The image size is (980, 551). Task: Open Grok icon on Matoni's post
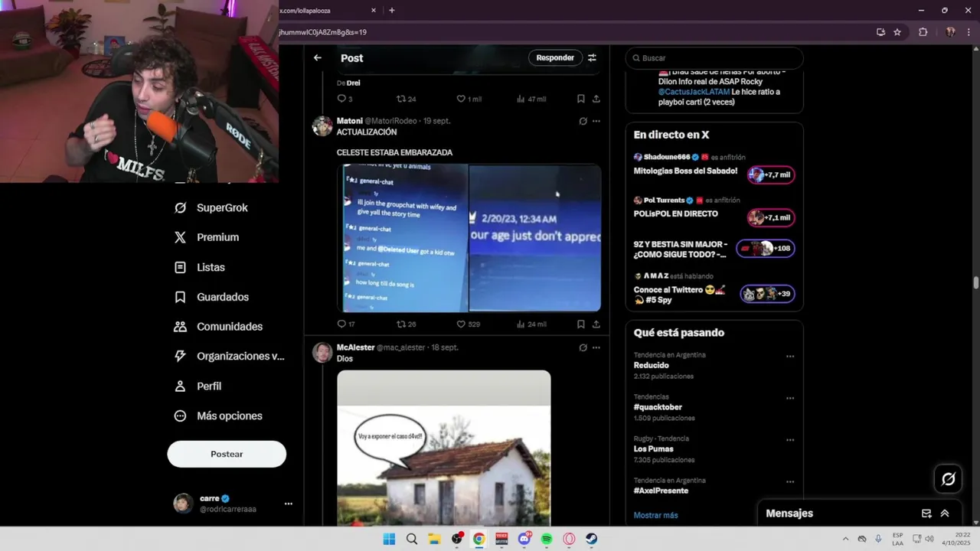coord(583,121)
